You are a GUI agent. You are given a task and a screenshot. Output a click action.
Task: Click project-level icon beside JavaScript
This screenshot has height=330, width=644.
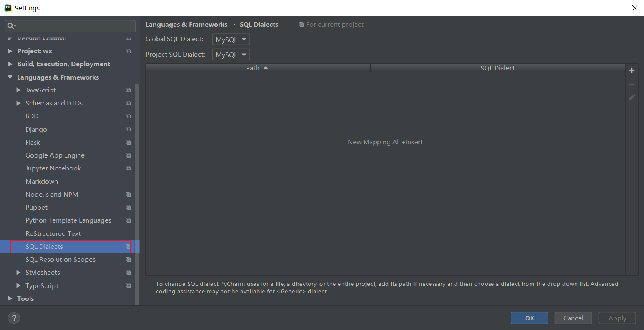point(128,90)
